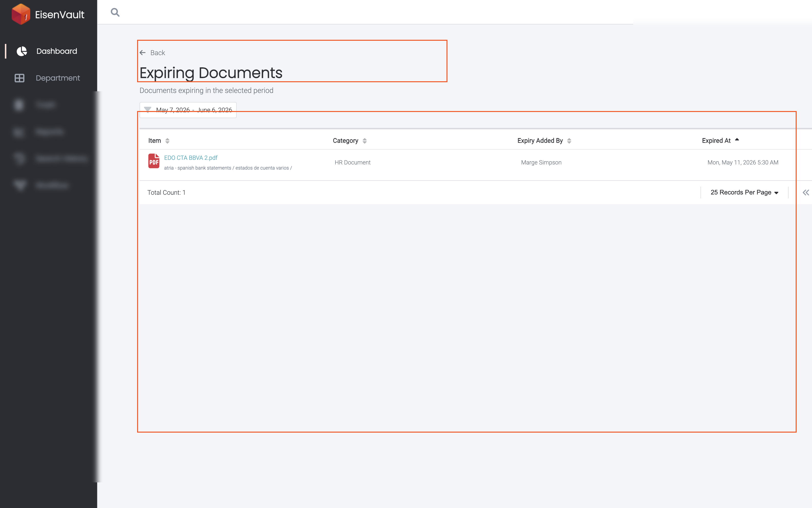Screen dimensions: 812x508
Task: Click the Dashboard pie chart icon
Action: 22,51
